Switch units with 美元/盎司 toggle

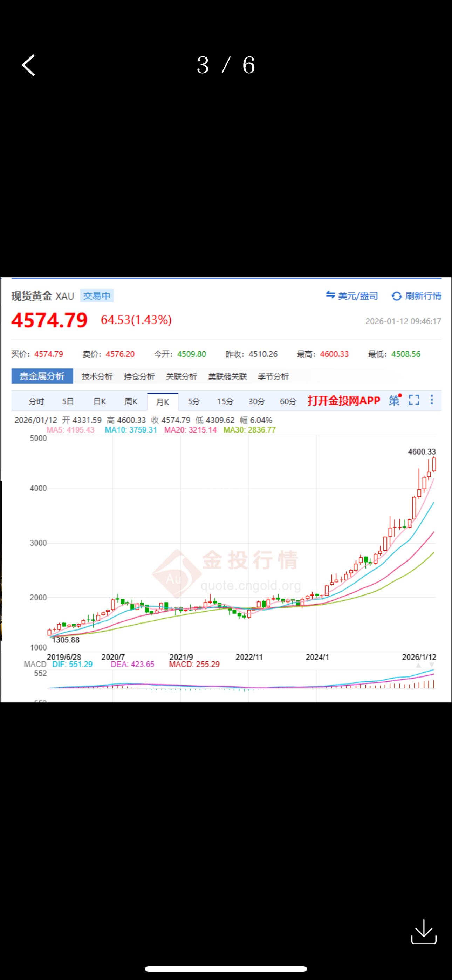coord(352,295)
